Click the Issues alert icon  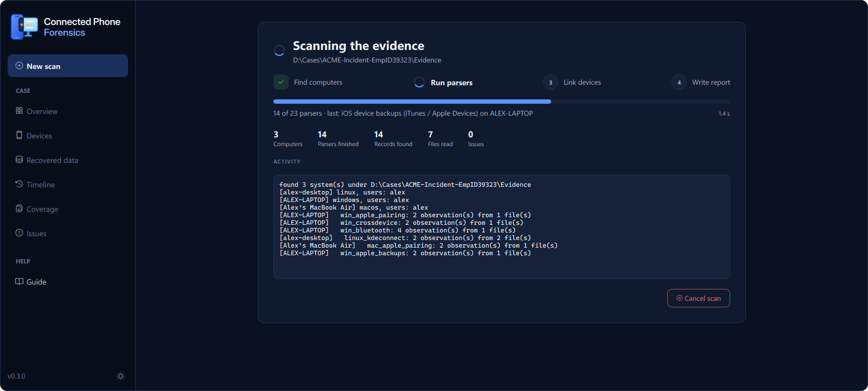(19, 233)
